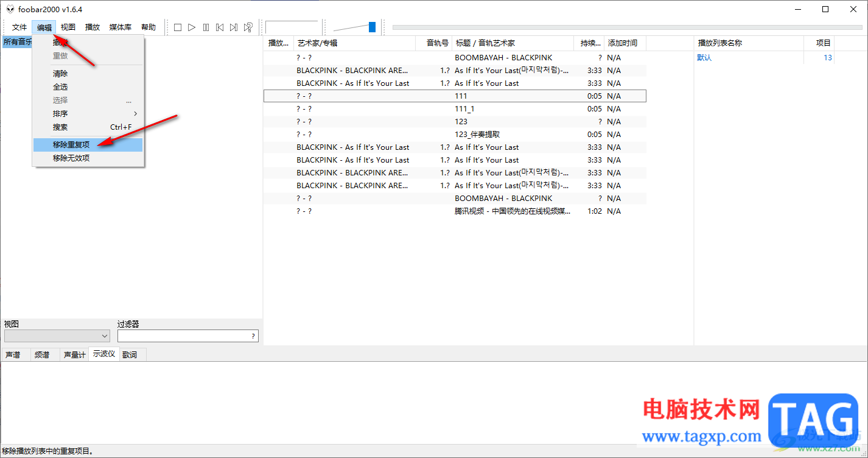Select the track titled 123
The height and width of the screenshot is (458, 868).
[455, 122]
